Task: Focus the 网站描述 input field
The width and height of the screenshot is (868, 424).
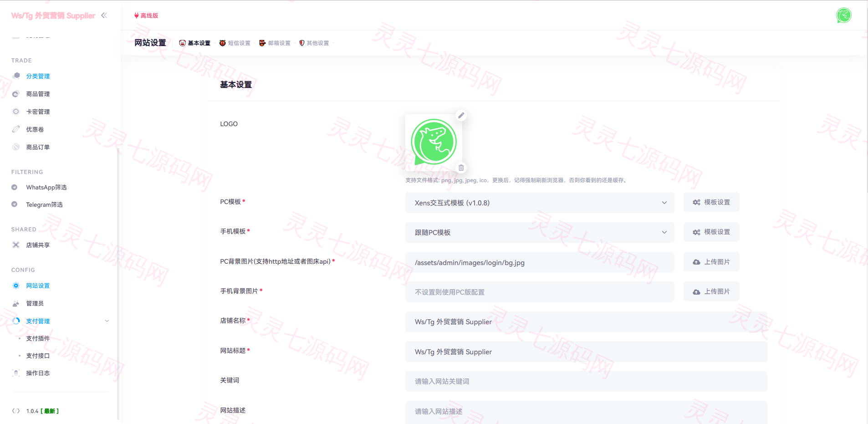Action: pos(586,411)
